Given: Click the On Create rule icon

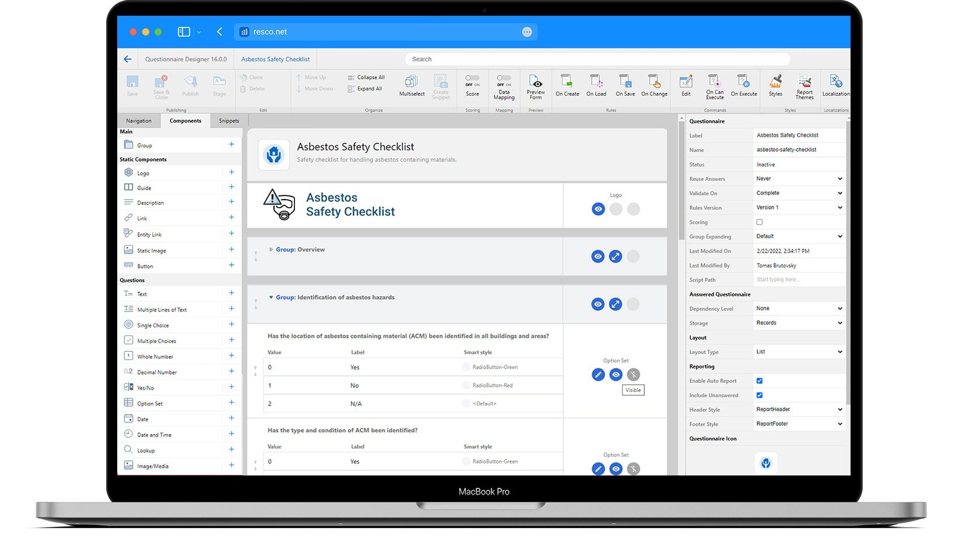Looking at the screenshot, I should 567,85.
